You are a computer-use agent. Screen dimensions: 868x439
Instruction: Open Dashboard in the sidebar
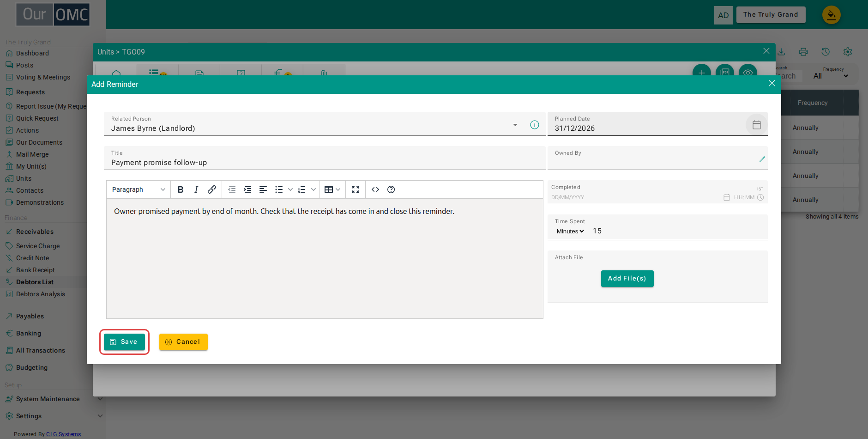click(x=32, y=53)
